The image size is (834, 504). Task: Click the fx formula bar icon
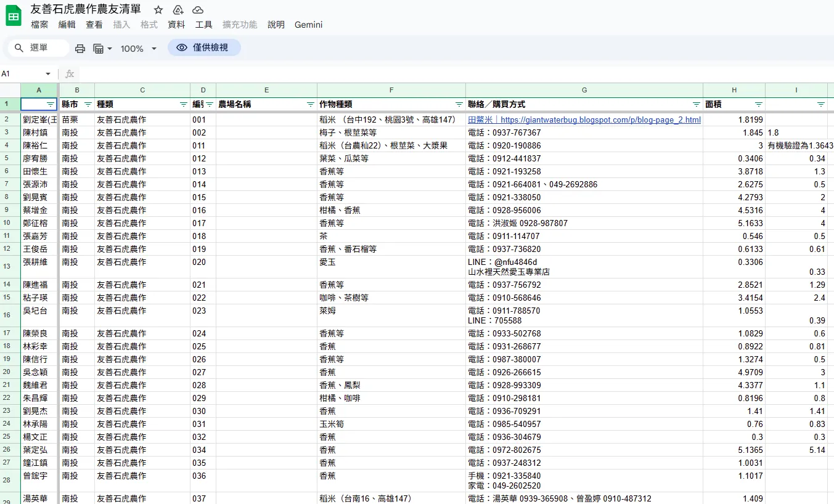[x=70, y=74]
